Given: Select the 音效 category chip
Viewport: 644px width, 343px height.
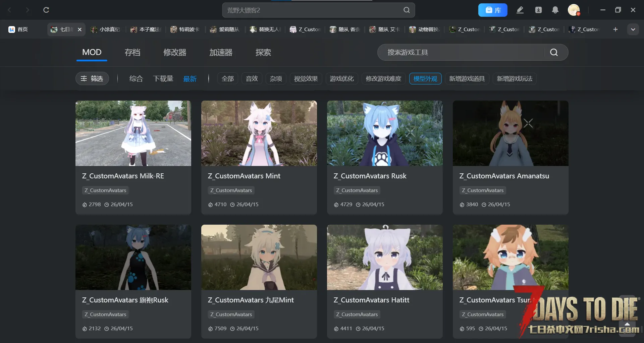Looking at the screenshot, I should pos(252,78).
